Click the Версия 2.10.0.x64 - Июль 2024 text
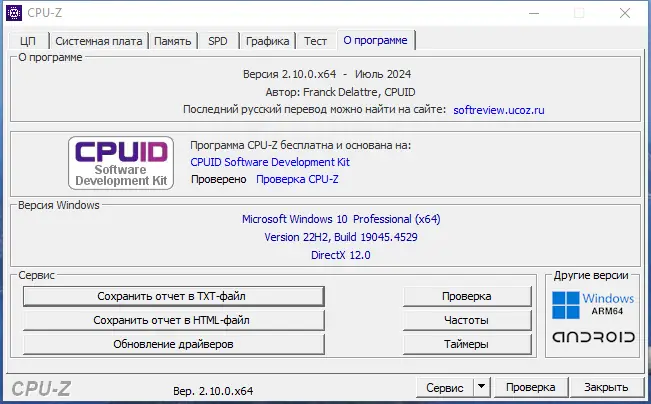651x404 pixels. pyautogui.click(x=327, y=74)
